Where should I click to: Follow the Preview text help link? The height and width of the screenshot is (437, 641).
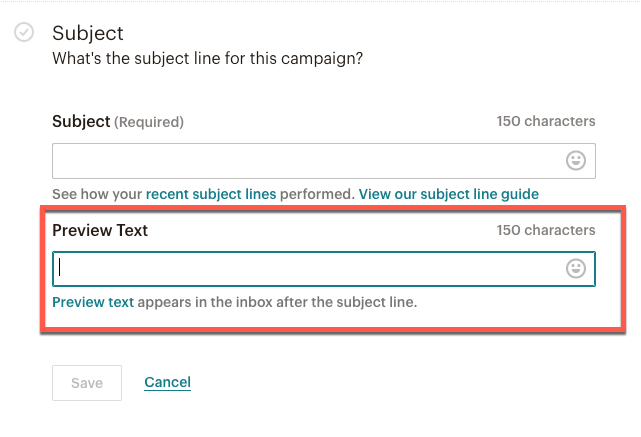pos(93,302)
